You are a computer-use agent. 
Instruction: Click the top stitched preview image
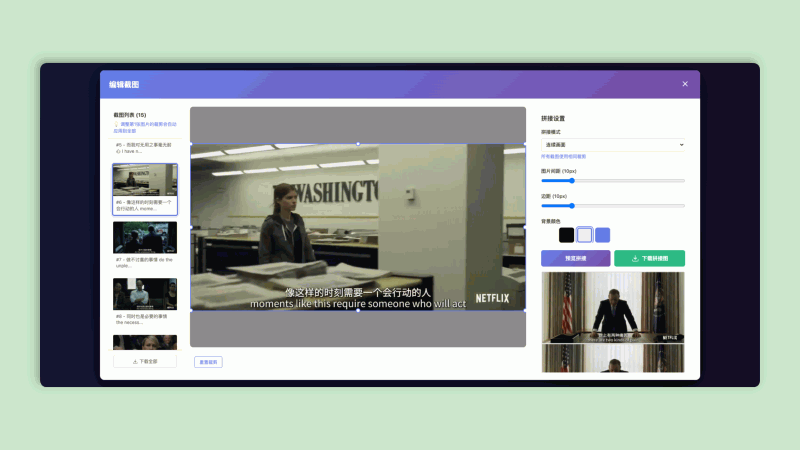(x=613, y=307)
